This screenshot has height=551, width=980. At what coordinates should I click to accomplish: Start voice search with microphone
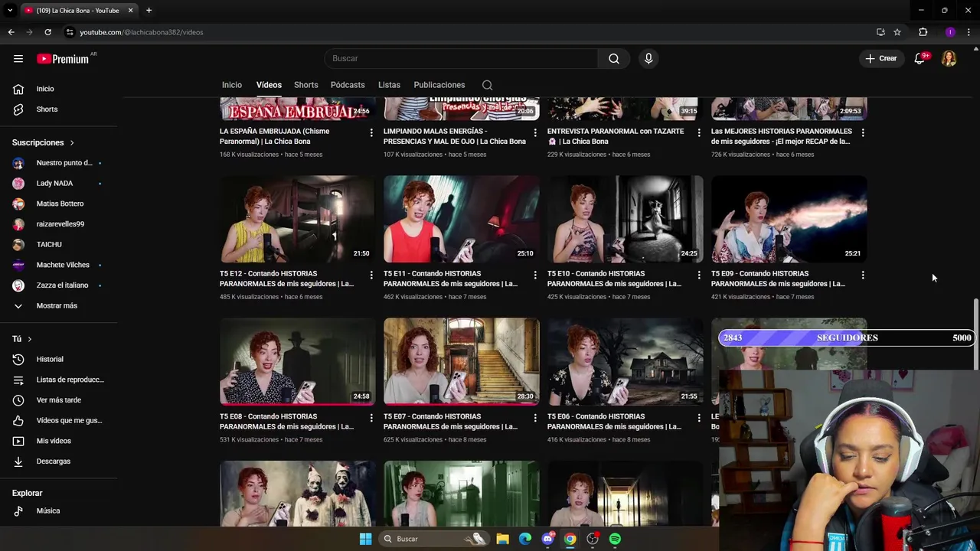[x=648, y=59]
